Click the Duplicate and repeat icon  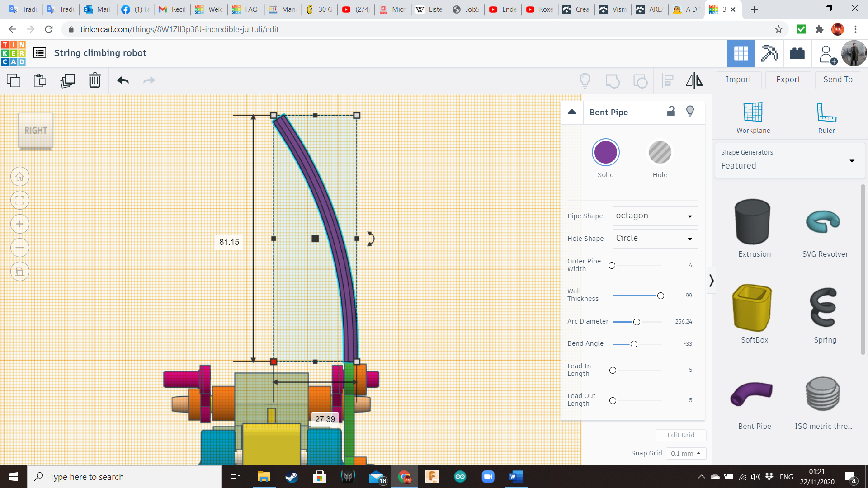[x=68, y=80]
